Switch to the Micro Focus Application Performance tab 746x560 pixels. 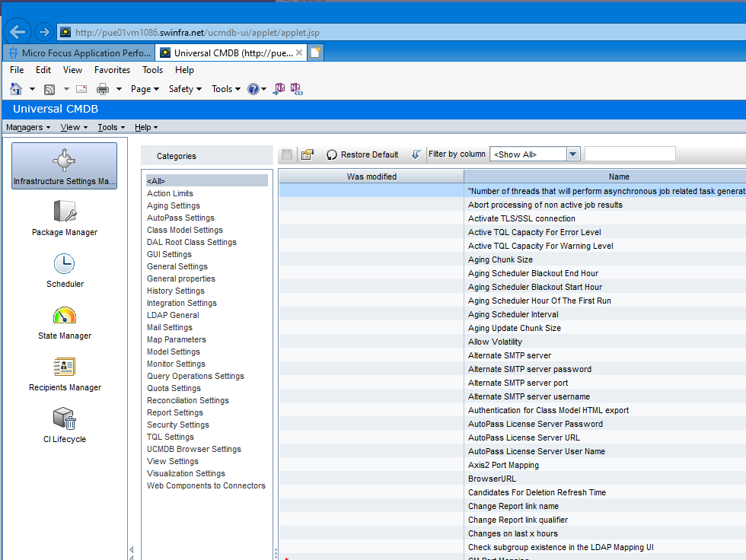click(78, 52)
